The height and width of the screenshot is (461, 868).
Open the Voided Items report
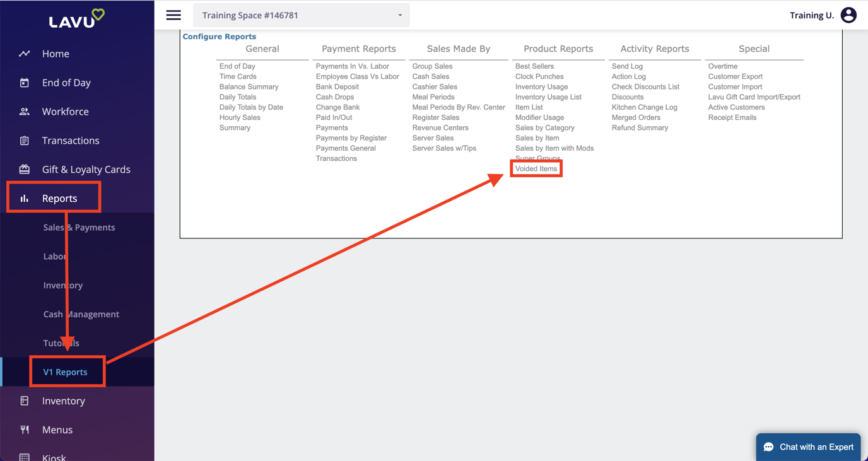pos(536,168)
